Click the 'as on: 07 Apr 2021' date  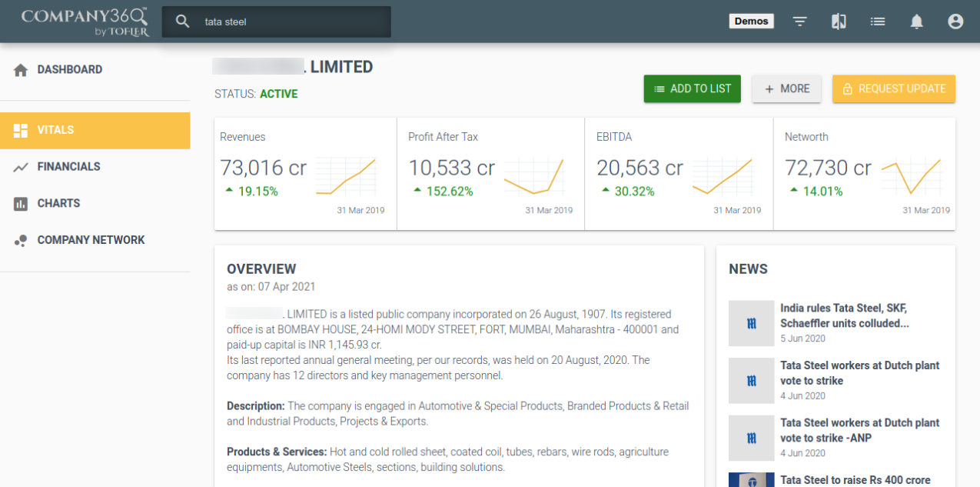(271, 287)
